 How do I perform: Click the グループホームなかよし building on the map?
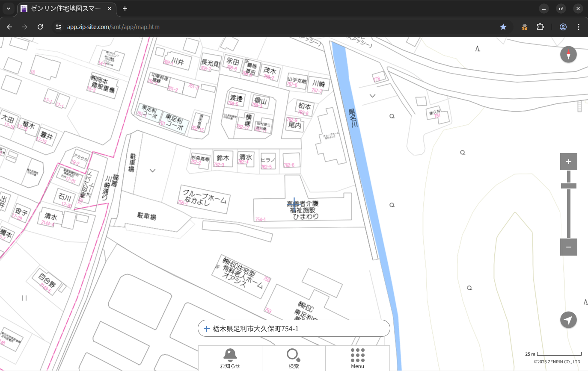204,200
